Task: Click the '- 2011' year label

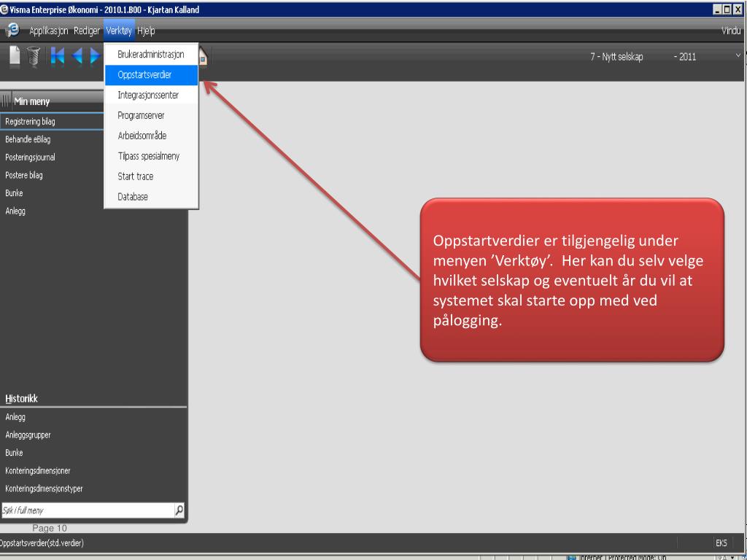Action: [x=684, y=57]
